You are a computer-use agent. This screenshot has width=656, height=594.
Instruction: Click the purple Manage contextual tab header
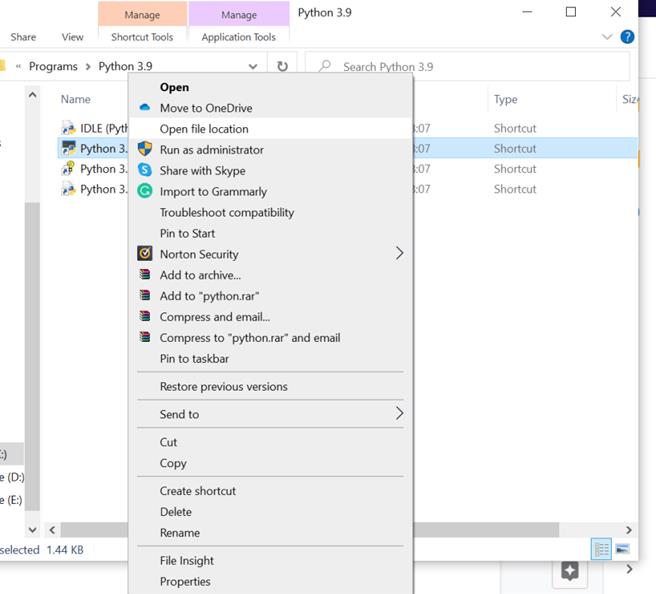point(239,15)
